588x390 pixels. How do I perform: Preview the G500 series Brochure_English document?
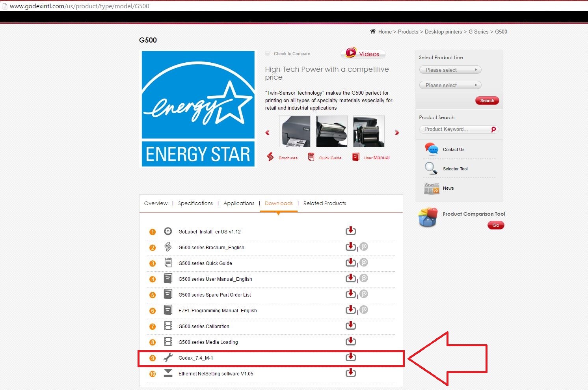coord(364,246)
